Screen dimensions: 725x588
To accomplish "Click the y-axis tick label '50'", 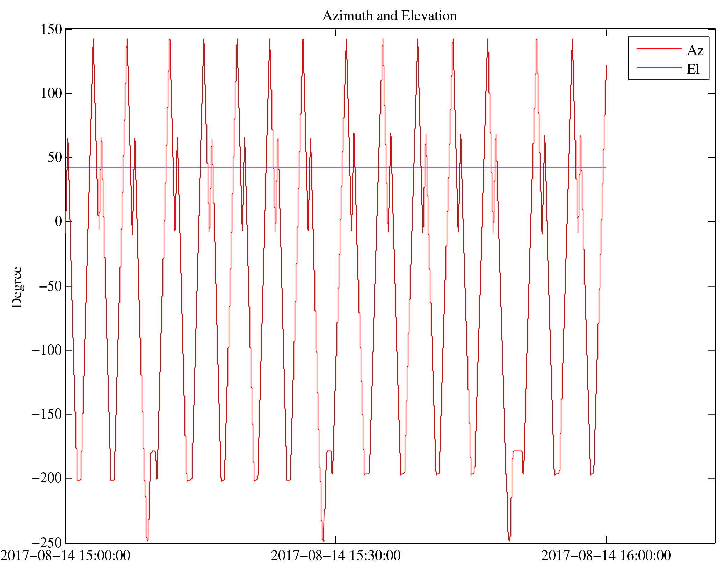I will (55, 157).
